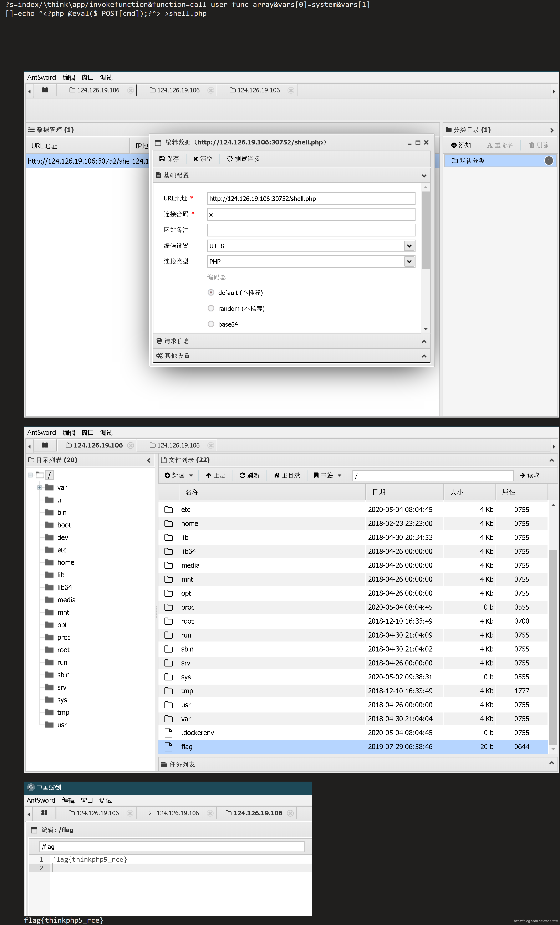Click the URL地址 input field in dialog
This screenshot has width=560, height=925.
click(x=311, y=199)
